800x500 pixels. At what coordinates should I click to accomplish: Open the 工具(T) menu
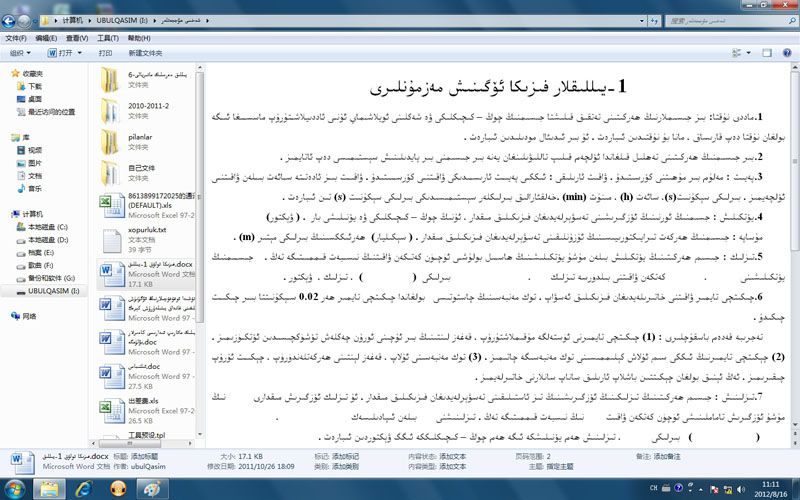108,38
